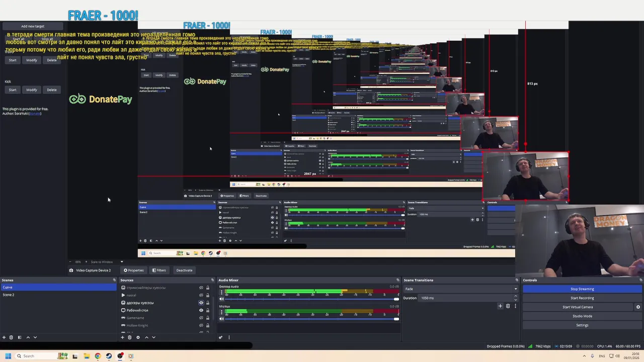Open transition properties menu dots

pos(515,306)
